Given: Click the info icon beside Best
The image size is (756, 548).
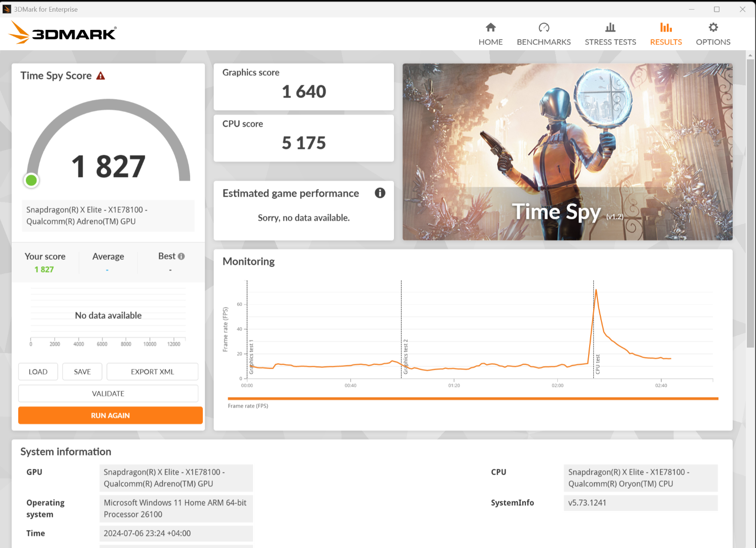Looking at the screenshot, I should coord(182,256).
